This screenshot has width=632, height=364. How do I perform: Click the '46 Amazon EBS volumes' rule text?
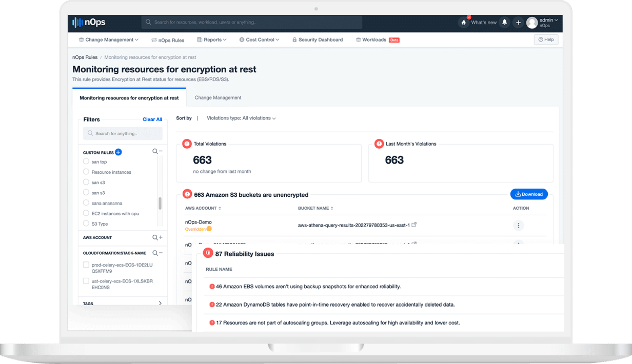(x=308, y=287)
